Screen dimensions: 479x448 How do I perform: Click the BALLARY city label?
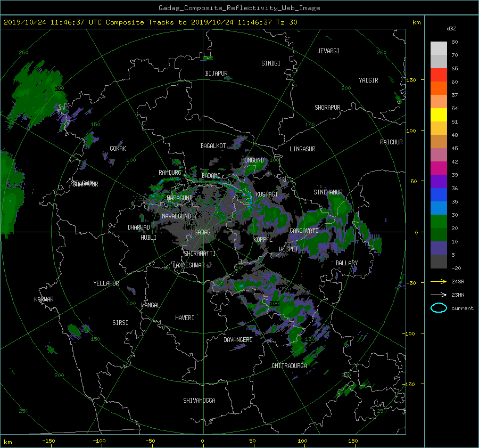point(346,263)
